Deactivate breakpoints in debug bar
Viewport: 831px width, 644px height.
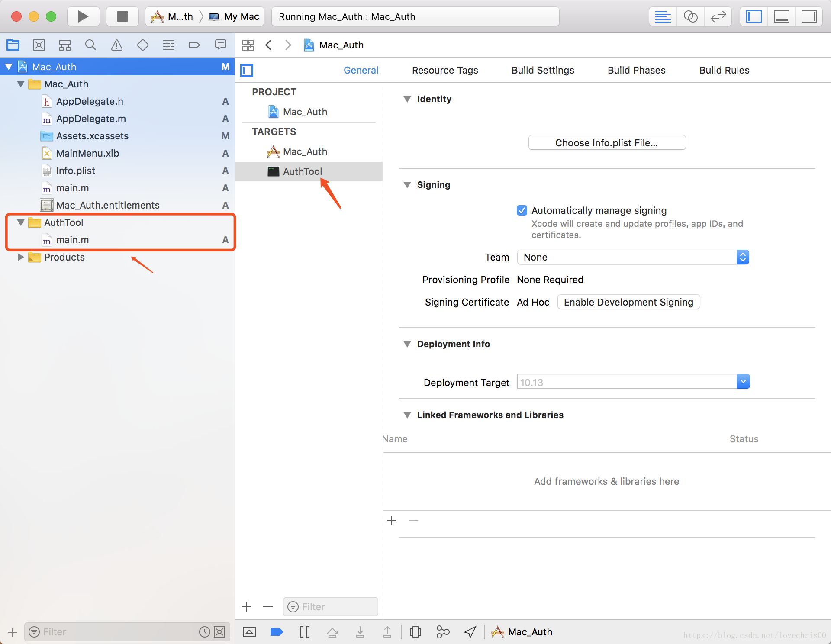pos(277,632)
